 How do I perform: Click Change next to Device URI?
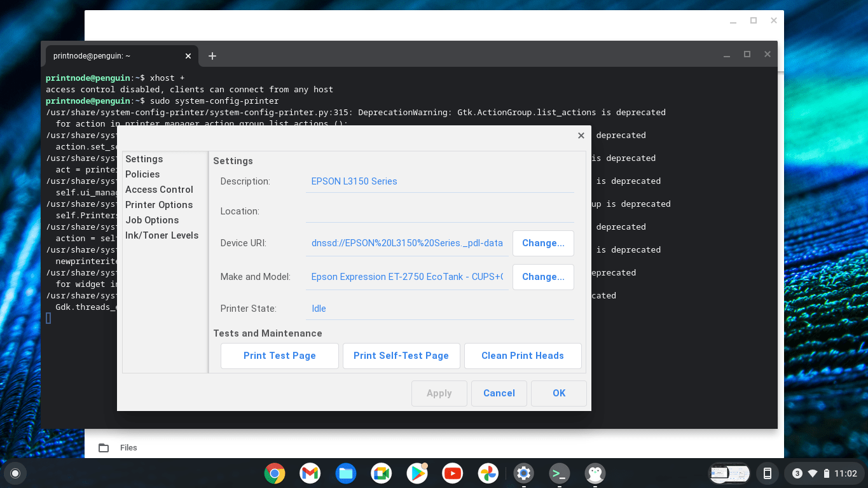pyautogui.click(x=543, y=243)
